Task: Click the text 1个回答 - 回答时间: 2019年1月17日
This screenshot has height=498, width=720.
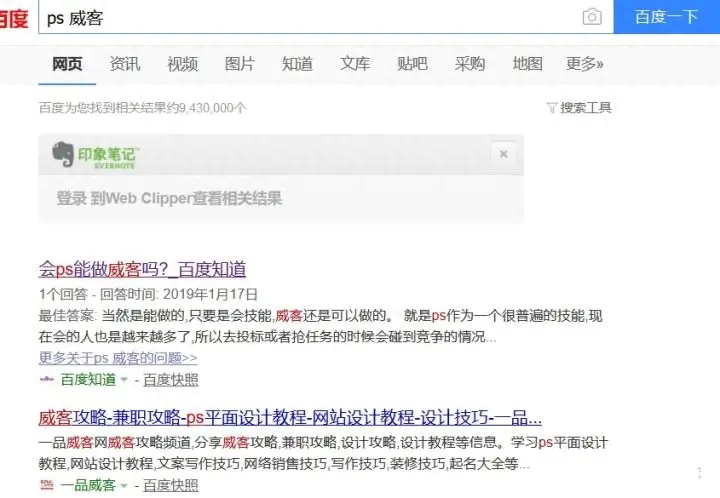Action: coord(148,294)
